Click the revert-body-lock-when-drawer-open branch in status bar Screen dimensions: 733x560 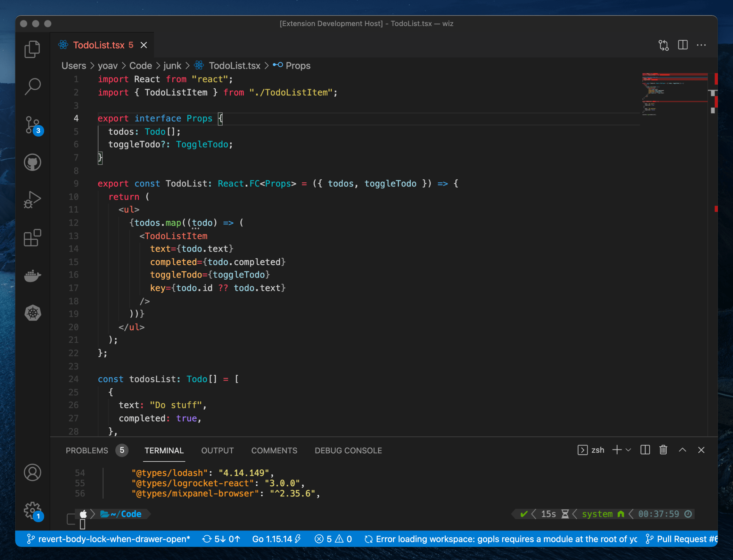[x=109, y=539]
